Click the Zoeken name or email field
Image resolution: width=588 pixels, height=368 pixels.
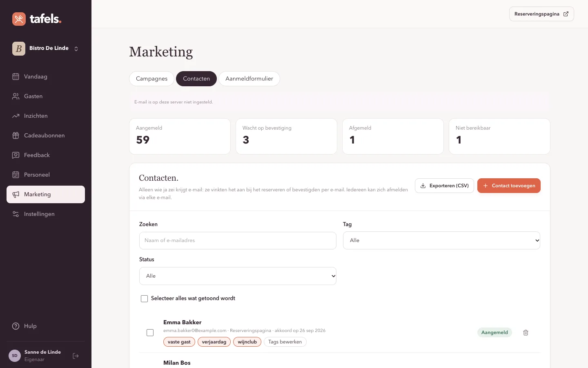tap(238, 240)
